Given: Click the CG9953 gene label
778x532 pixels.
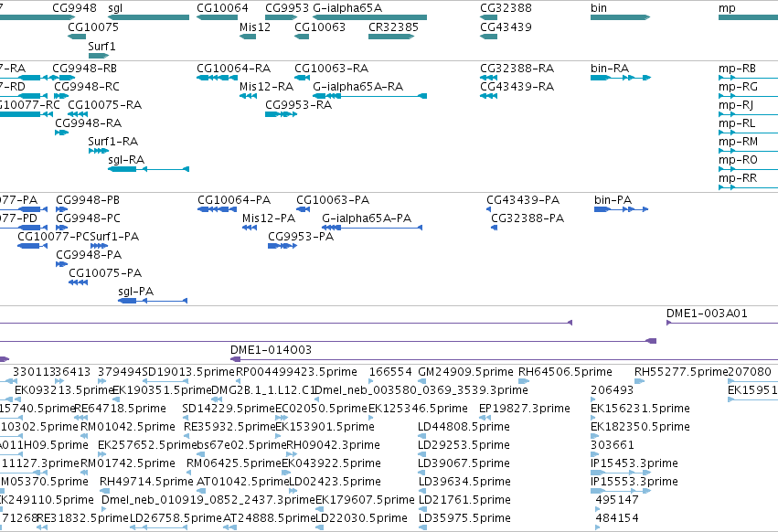Looking at the screenshot, I should pyautogui.click(x=287, y=8).
